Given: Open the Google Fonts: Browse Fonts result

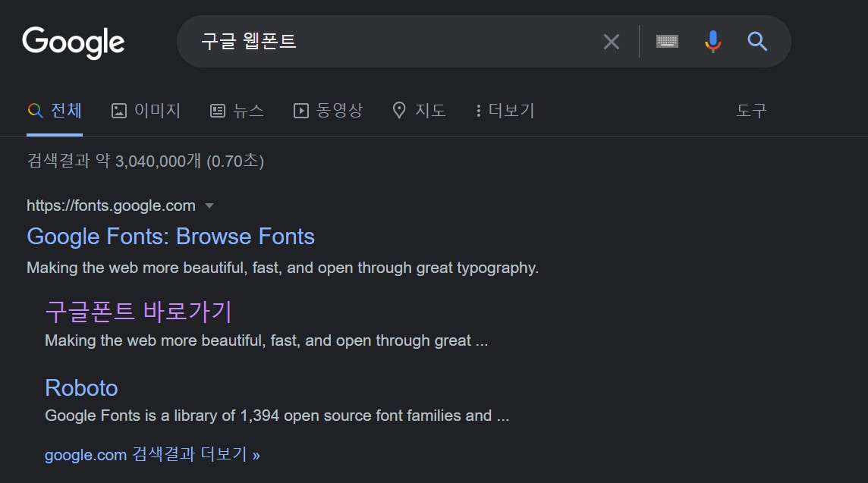Looking at the screenshot, I should (x=171, y=237).
